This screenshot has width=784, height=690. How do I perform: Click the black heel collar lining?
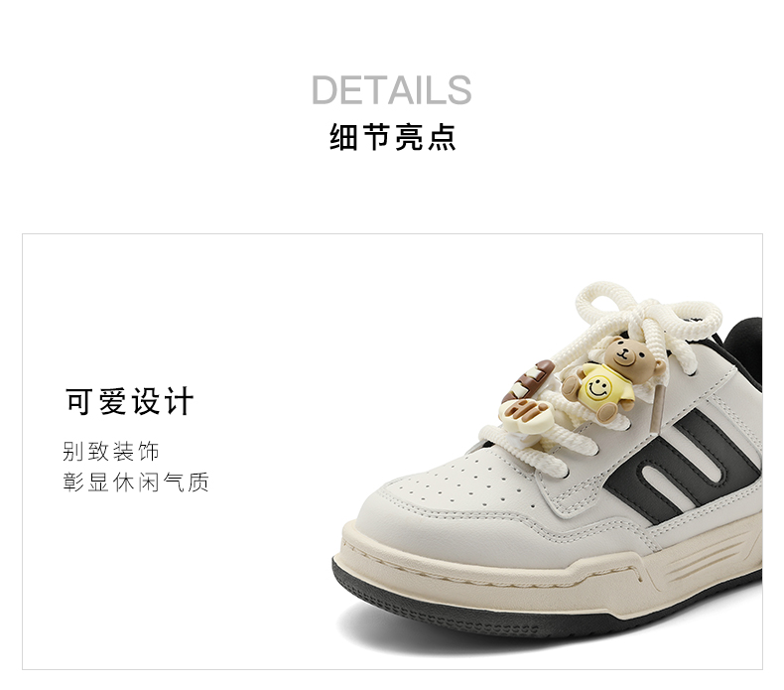[743, 352]
